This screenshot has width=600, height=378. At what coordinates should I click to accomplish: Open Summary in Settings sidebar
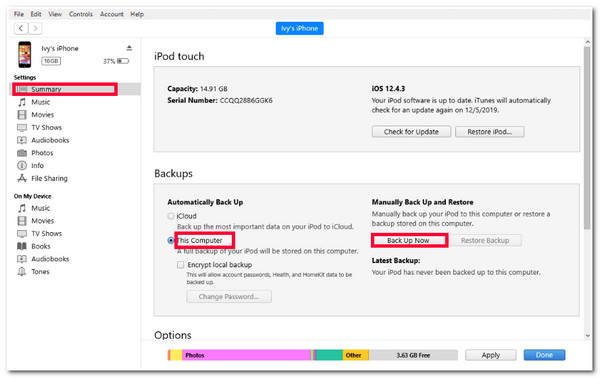click(46, 89)
